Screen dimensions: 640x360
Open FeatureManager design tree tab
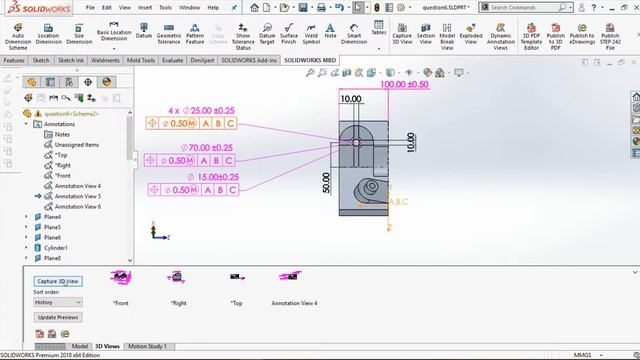tap(31, 82)
